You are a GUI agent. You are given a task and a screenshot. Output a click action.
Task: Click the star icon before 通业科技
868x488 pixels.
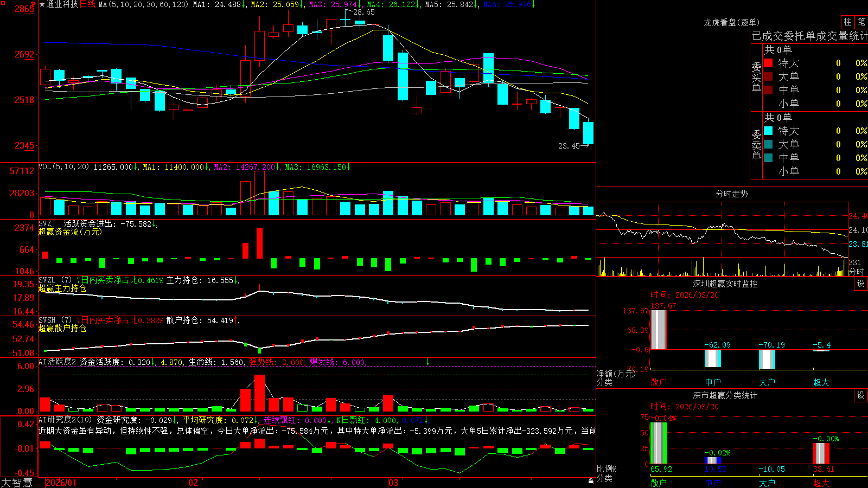click(x=42, y=4)
